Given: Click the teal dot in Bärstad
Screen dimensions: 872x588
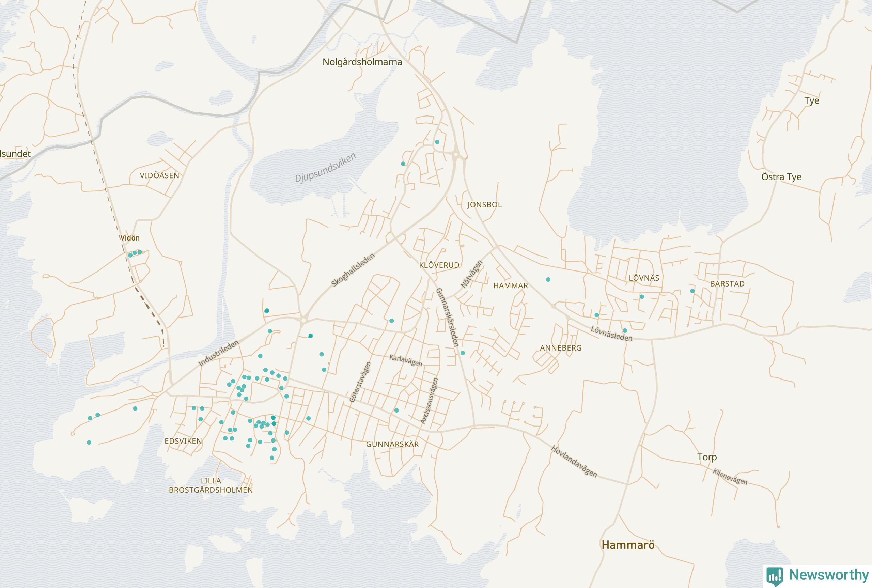Looking at the screenshot, I should coord(692,291).
